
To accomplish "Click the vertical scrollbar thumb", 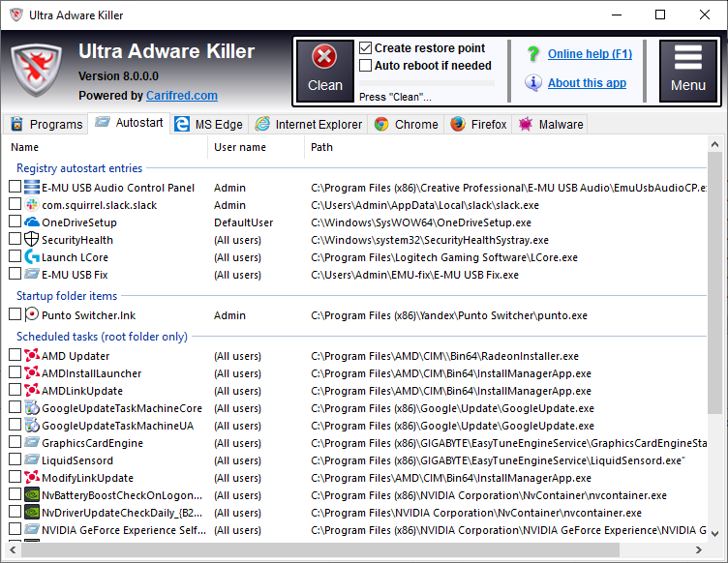I will (714, 282).
